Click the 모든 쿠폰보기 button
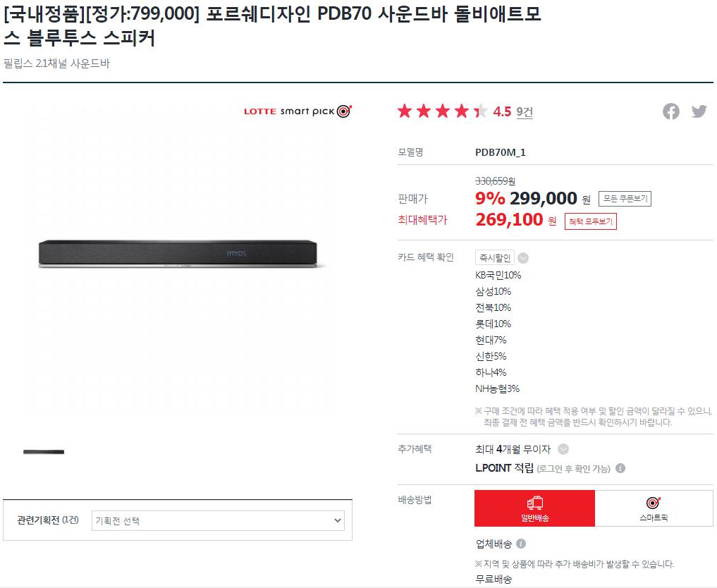The width and height of the screenshot is (717, 588). pyautogui.click(x=625, y=199)
